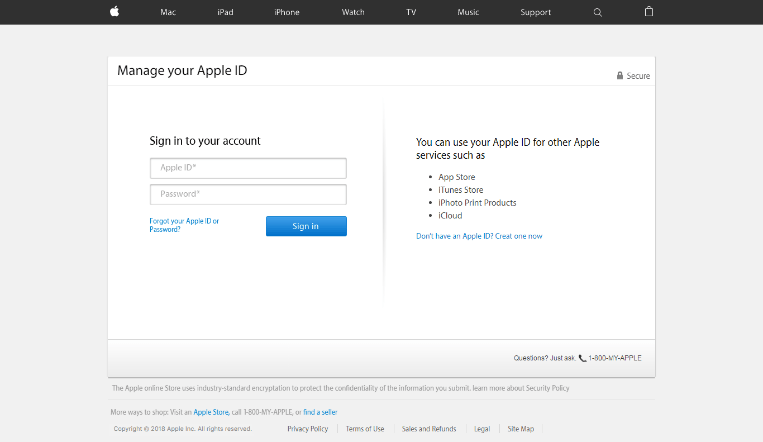Open the Support menu item
This screenshot has width=763, height=442.
coord(535,12)
